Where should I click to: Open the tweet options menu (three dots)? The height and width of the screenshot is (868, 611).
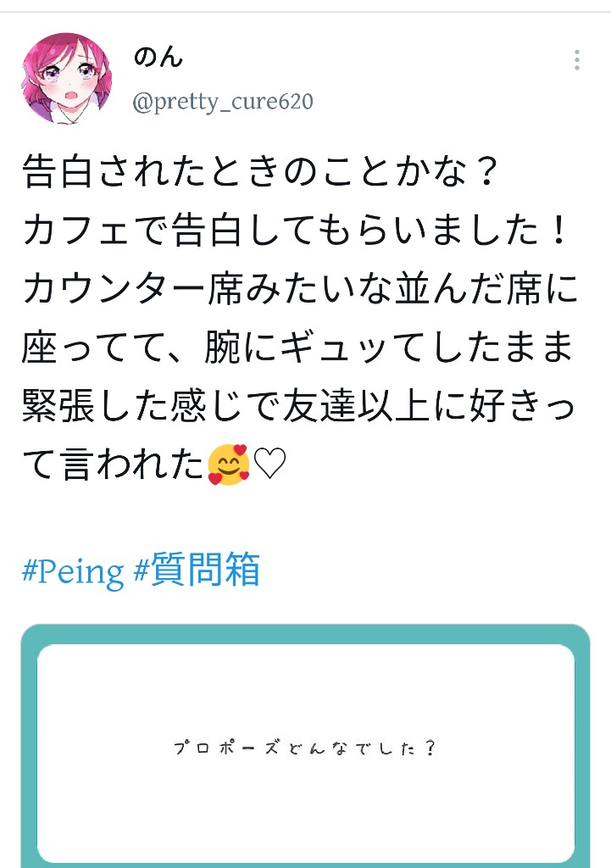578,59
